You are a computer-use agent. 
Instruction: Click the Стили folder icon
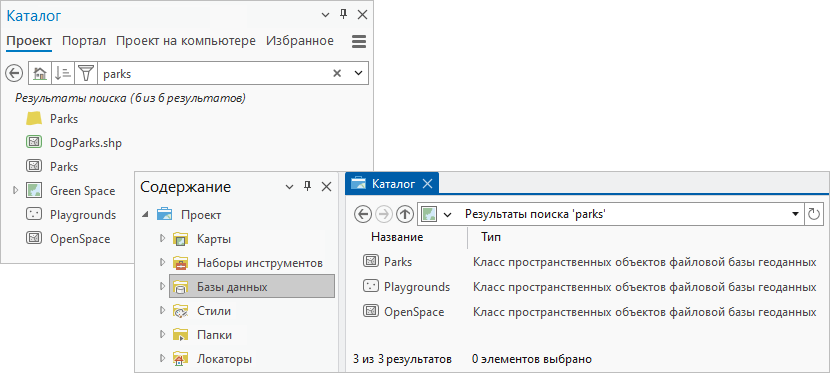(181, 311)
